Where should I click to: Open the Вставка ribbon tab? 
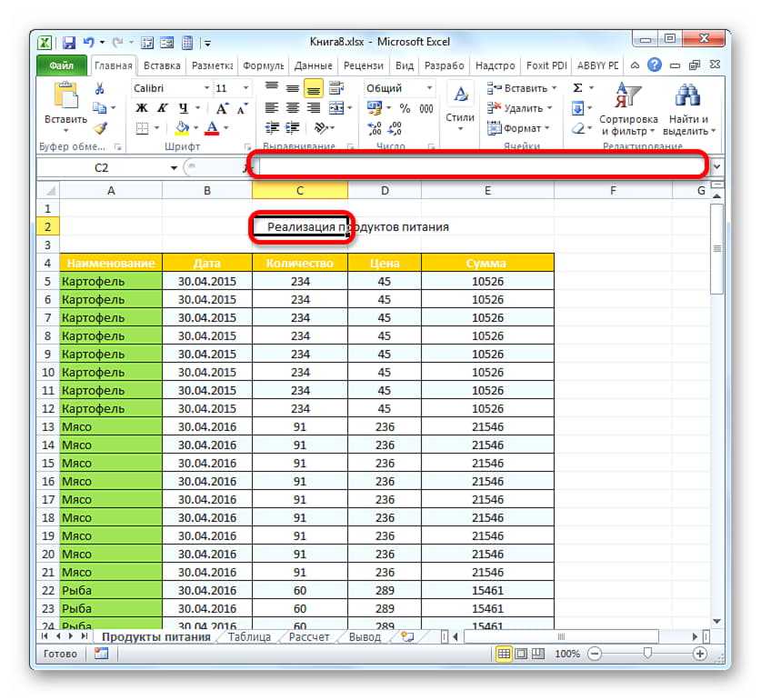pyautogui.click(x=160, y=65)
